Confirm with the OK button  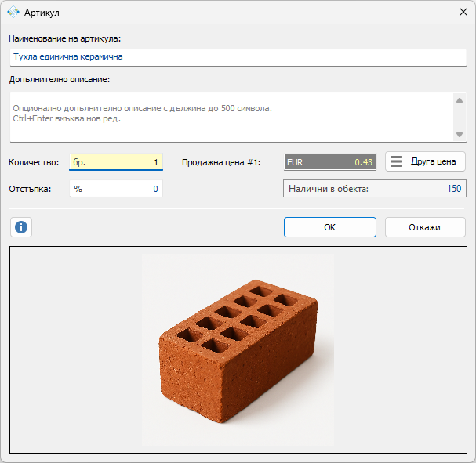pyautogui.click(x=330, y=227)
